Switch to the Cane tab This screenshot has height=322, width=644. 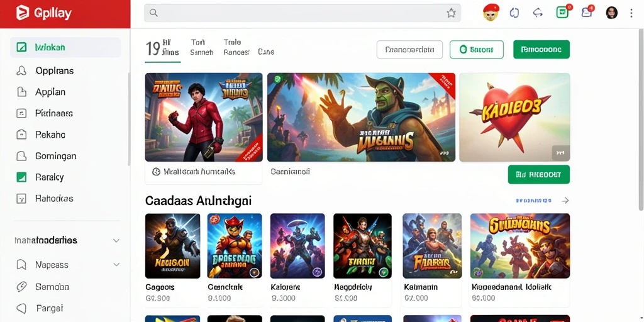[266, 52]
